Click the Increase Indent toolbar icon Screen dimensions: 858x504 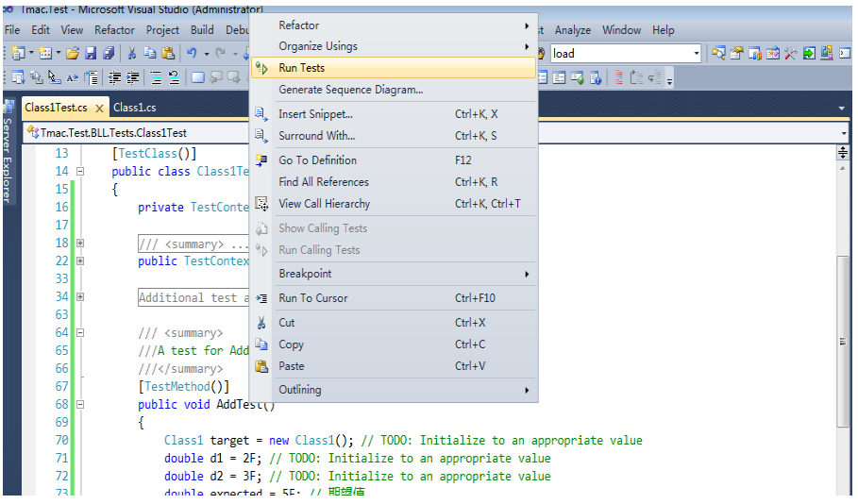pos(132,77)
